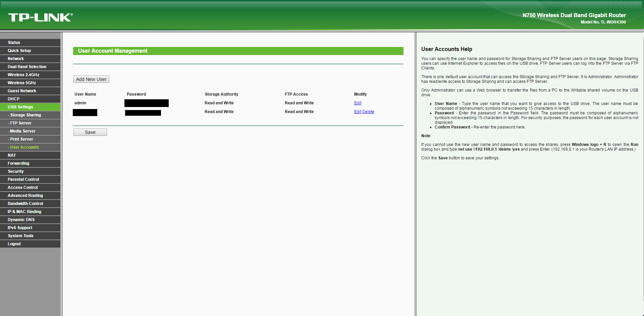Open Bandwidth Control menu
The width and height of the screenshot is (644, 316).
[30, 204]
